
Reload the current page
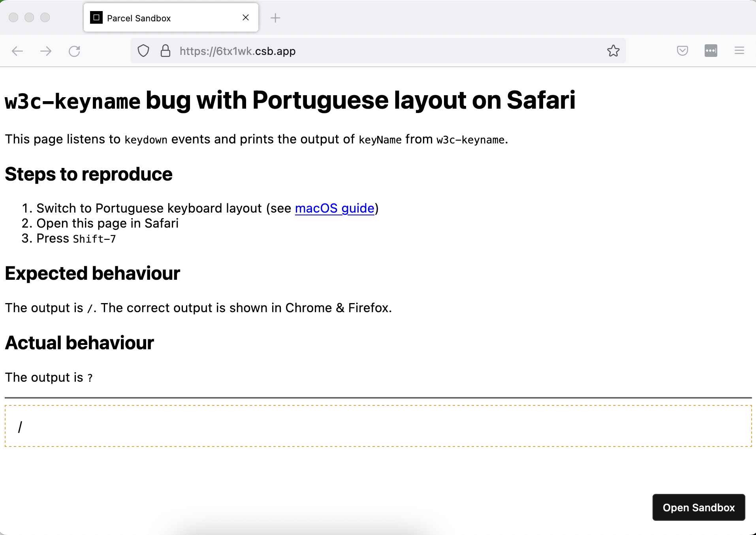(x=74, y=51)
